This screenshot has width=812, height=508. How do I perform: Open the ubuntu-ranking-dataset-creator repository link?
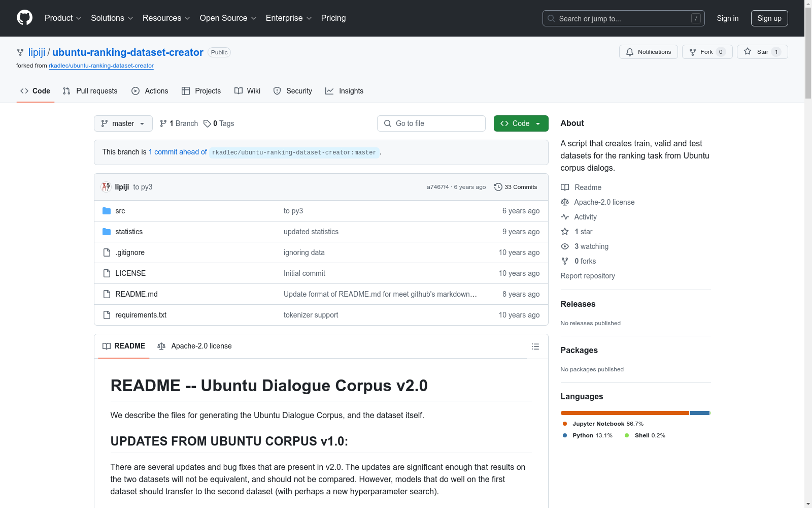tap(128, 52)
